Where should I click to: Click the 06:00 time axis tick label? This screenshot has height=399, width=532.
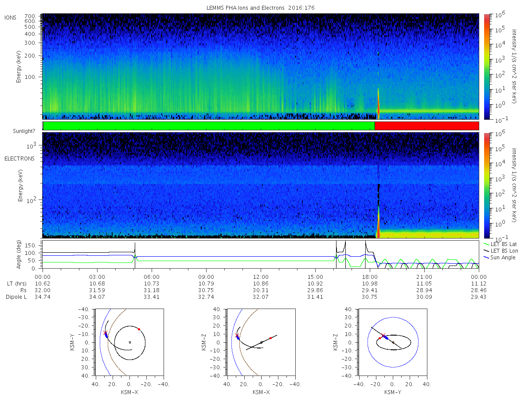tap(152, 276)
